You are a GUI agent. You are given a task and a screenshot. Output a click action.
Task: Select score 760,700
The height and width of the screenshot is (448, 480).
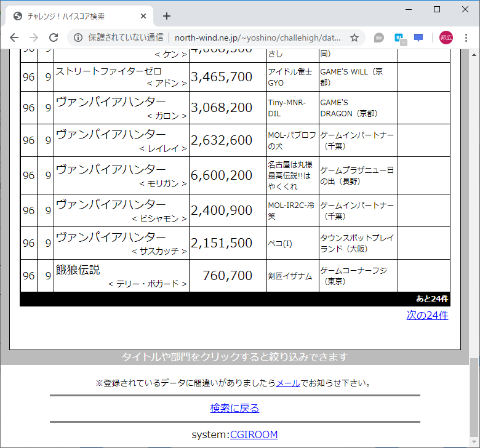[228, 276]
